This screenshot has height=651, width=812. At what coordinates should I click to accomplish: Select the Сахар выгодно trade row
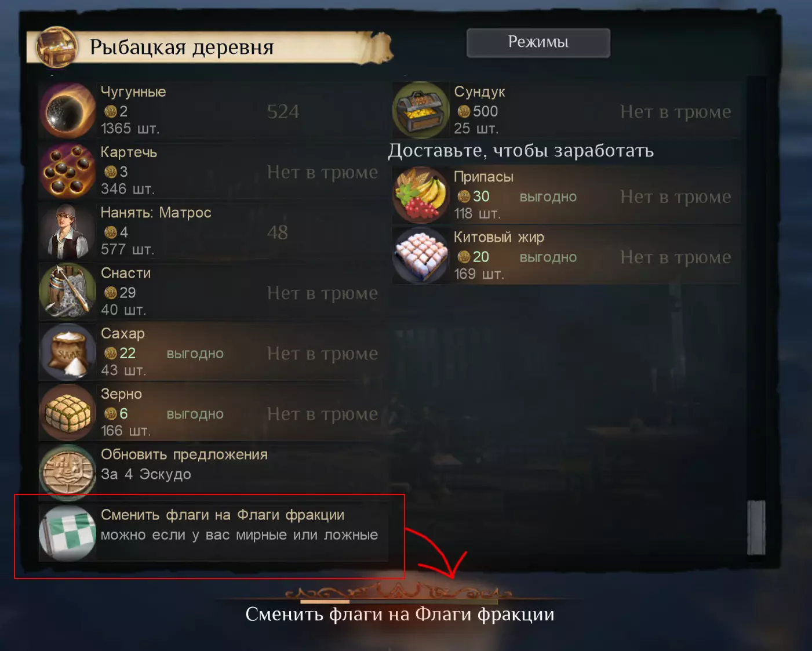point(213,352)
